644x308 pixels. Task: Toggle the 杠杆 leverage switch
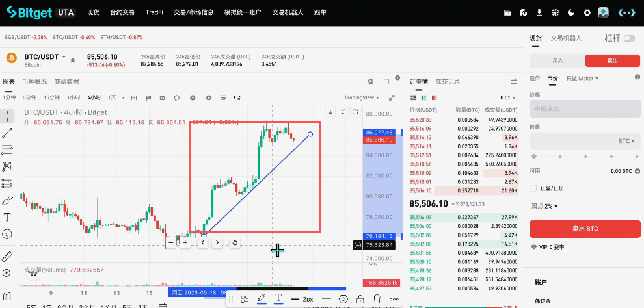point(629,38)
